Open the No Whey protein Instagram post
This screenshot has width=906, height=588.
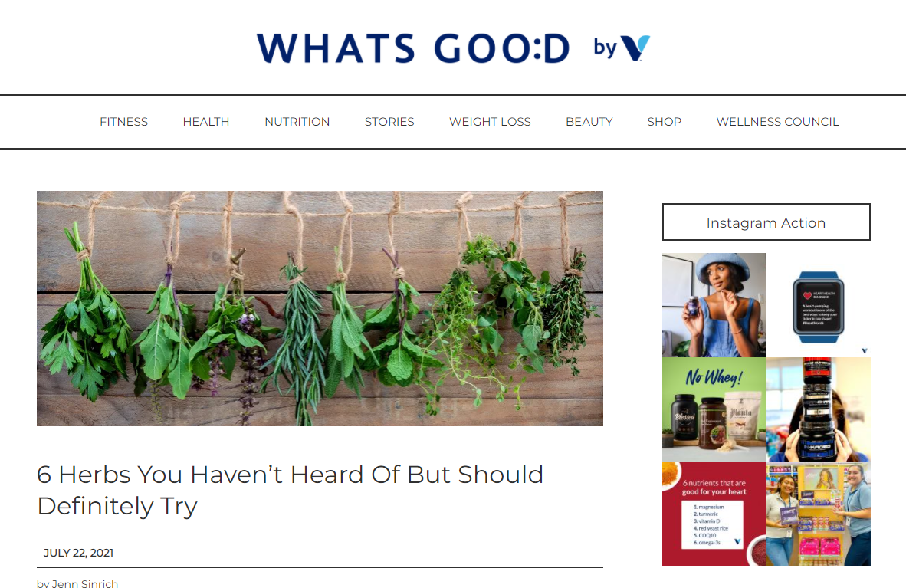coord(714,409)
